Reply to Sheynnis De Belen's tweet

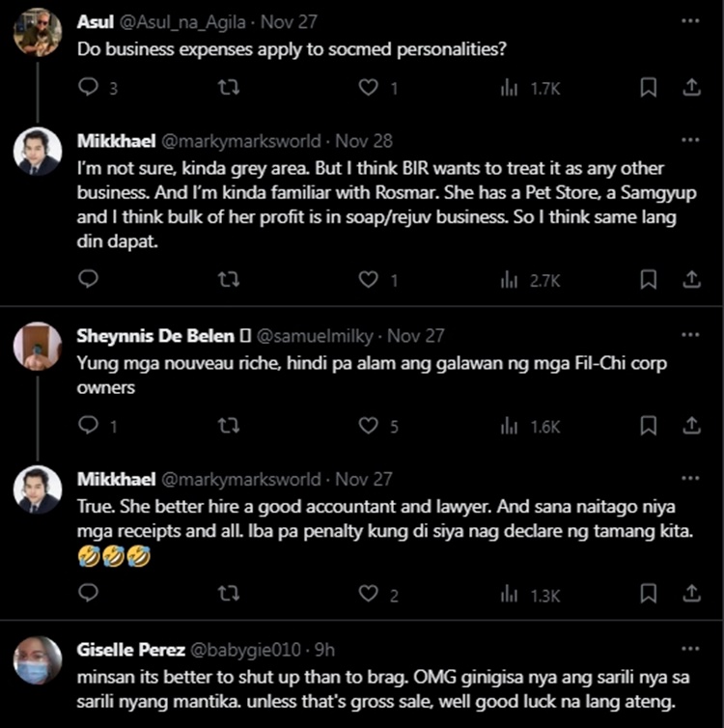pos(88,426)
